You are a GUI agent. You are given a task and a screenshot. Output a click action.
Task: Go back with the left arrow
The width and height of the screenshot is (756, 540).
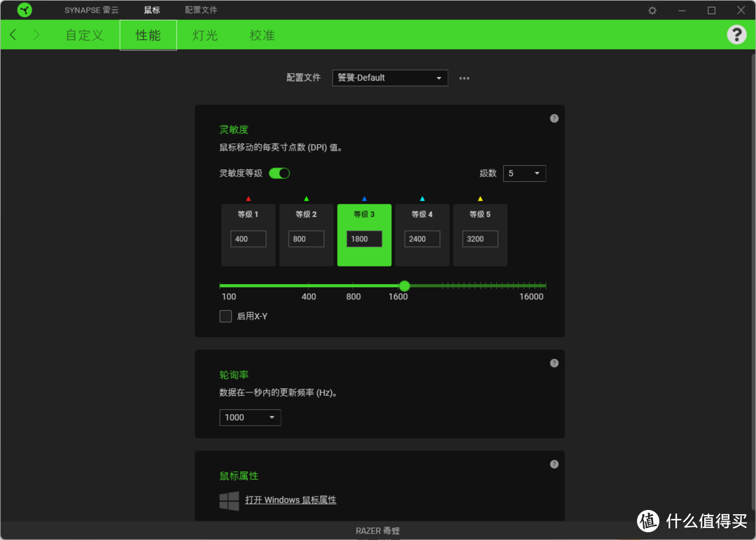tap(13, 35)
